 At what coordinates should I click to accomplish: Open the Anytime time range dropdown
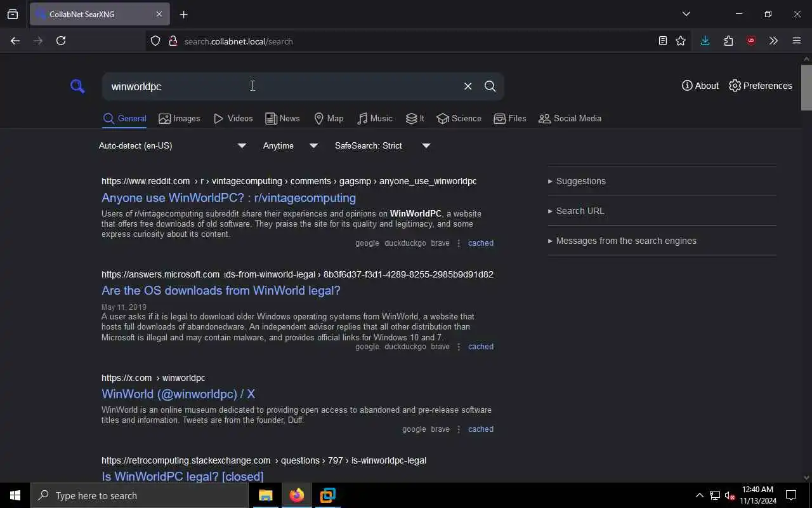pyautogui.click(x=291, y=145)
